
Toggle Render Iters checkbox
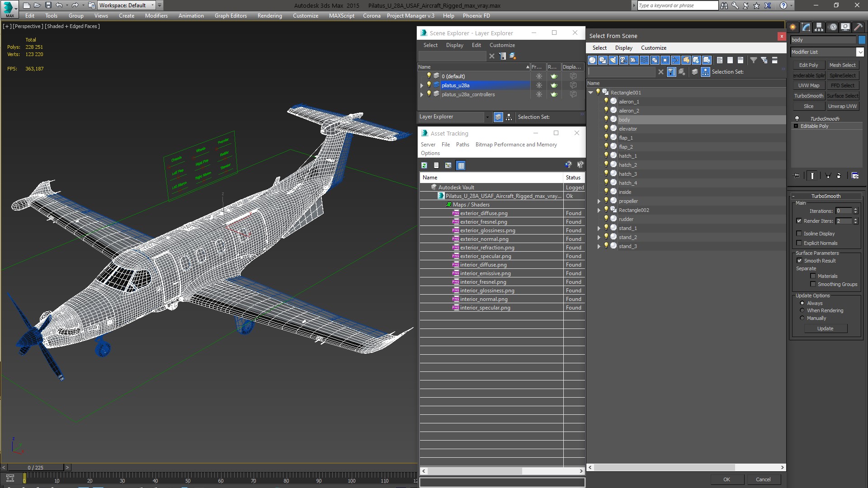(x=799, y=221)
